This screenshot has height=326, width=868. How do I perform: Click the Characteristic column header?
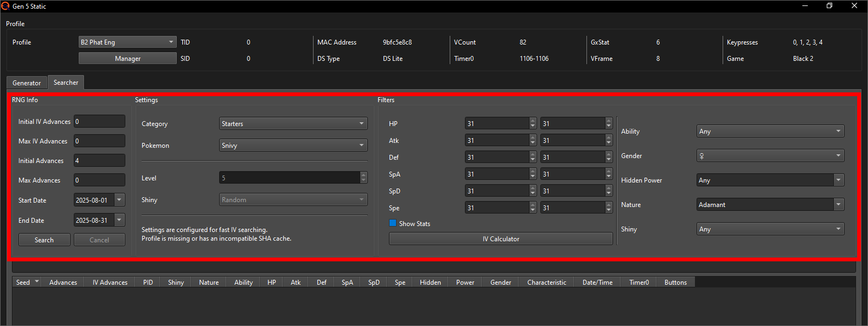(546, 282)
